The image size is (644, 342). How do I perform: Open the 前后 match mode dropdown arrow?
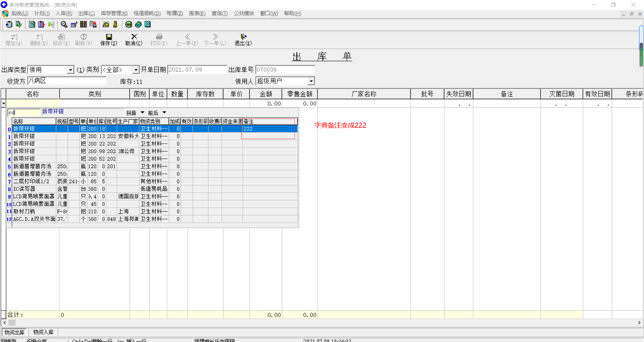coord(164,113)
